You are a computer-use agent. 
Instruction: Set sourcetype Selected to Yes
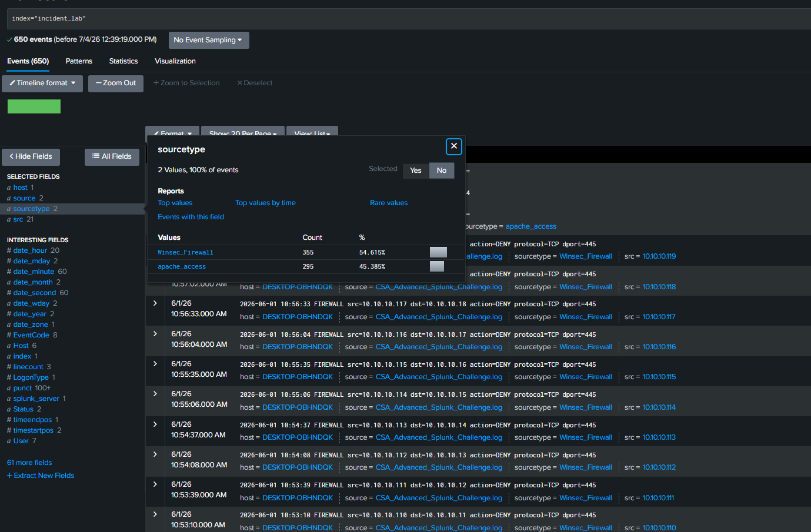(416, 170)
